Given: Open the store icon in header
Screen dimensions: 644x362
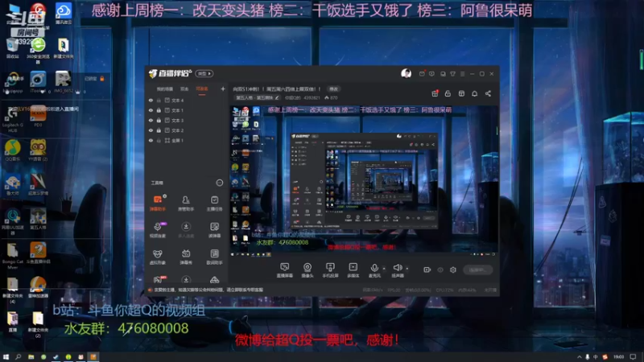Looking at the screenshot, I should (x=461, y=93).
